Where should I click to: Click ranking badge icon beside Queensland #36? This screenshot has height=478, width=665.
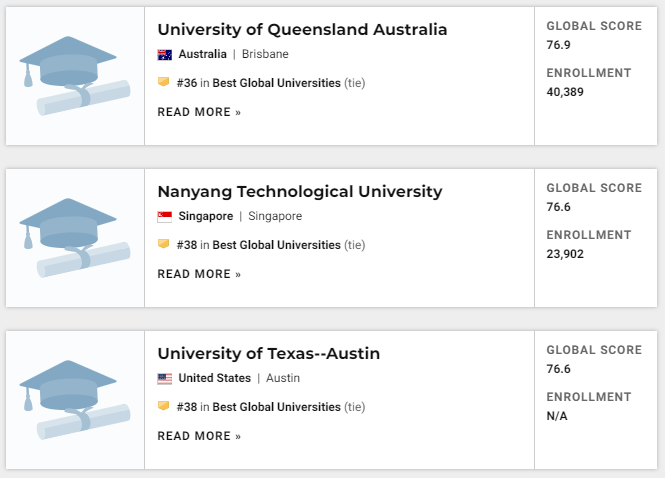point(164,82)
